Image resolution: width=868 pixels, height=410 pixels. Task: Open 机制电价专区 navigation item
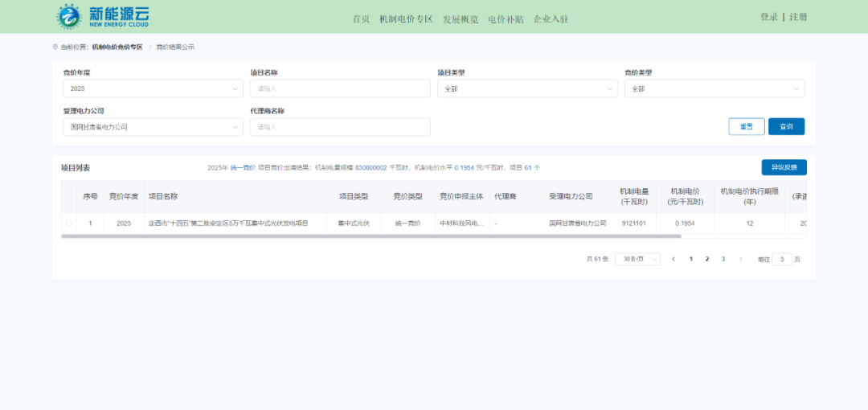pos(406,19)
